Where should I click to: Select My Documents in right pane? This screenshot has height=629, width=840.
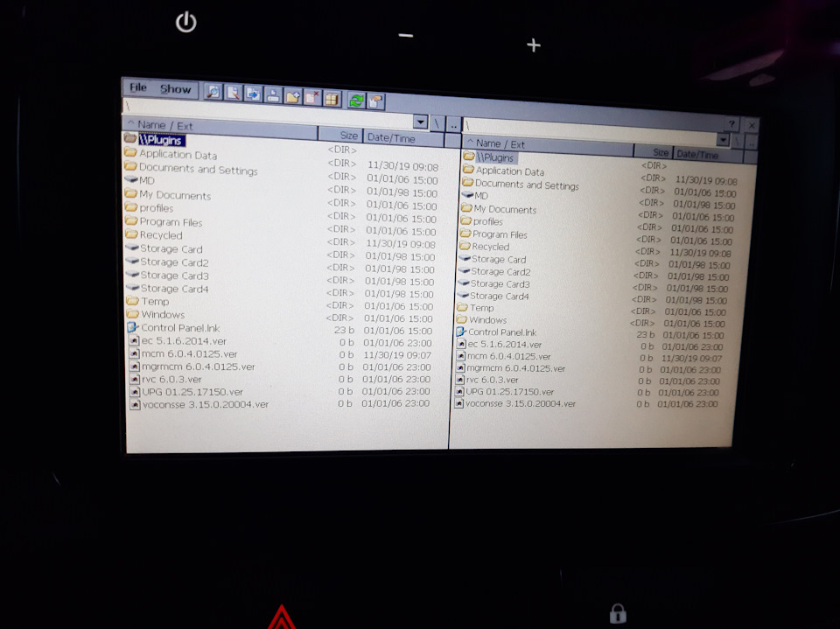coord(499,208)
